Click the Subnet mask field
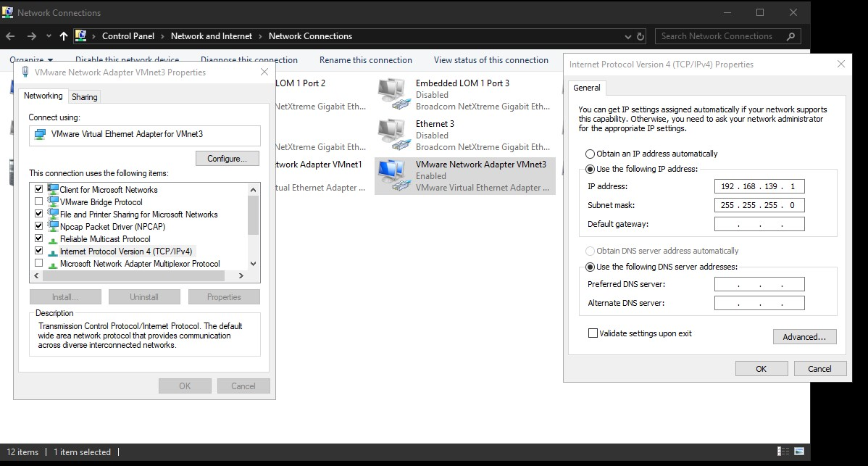 pyautogui.click(x=759, y=205)
